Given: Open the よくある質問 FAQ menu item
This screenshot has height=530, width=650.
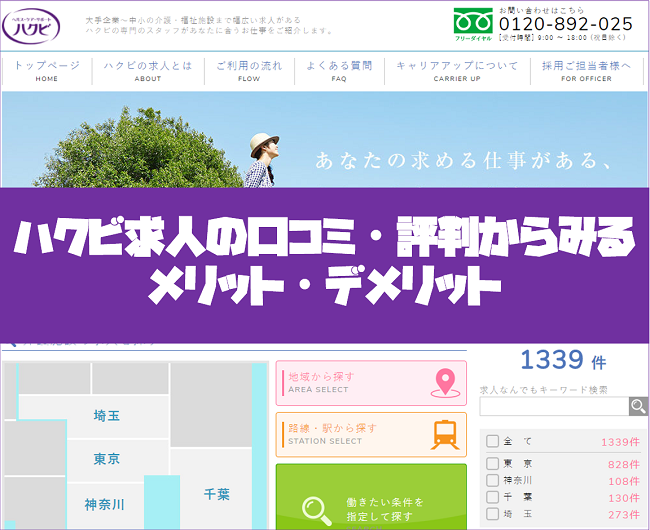Looking at the screenshot, I should click(339, 71).
